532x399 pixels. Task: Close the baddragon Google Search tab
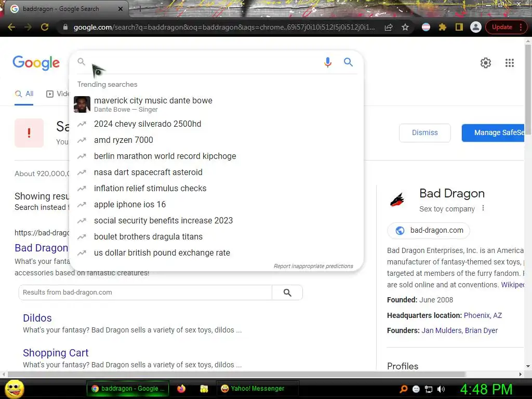click(x=120, y=9)
